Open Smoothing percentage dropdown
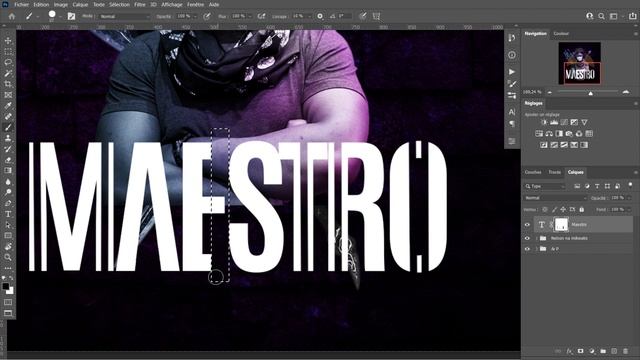 click(309, 16)
